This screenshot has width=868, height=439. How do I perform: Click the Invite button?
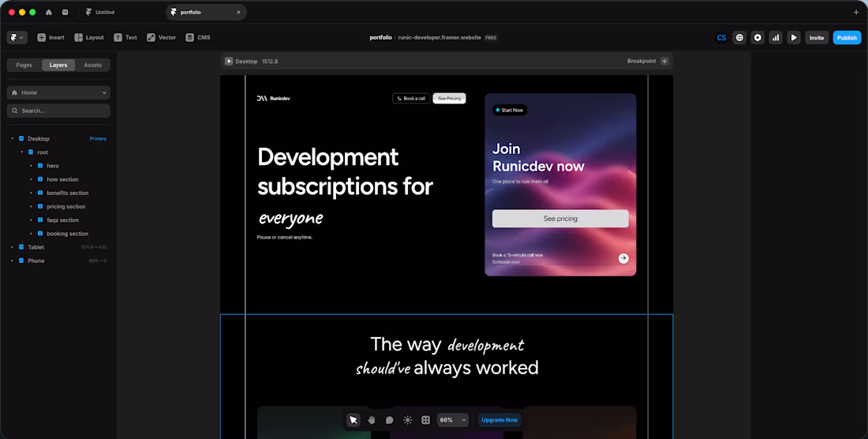pyautogui.click(x=817, y=38)
